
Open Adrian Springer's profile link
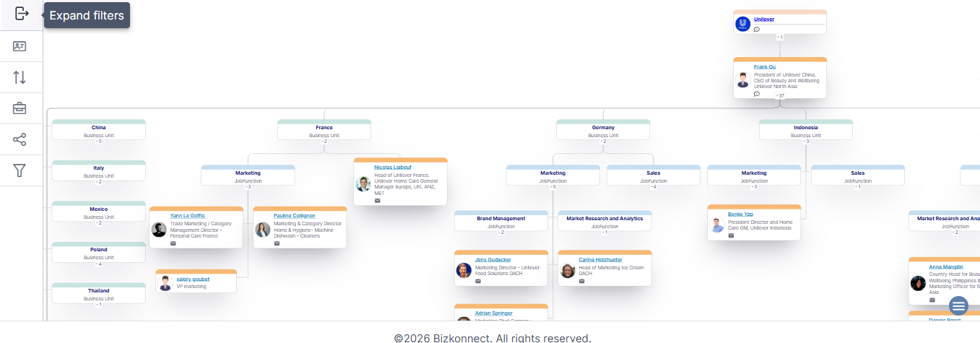click(494, 313)
